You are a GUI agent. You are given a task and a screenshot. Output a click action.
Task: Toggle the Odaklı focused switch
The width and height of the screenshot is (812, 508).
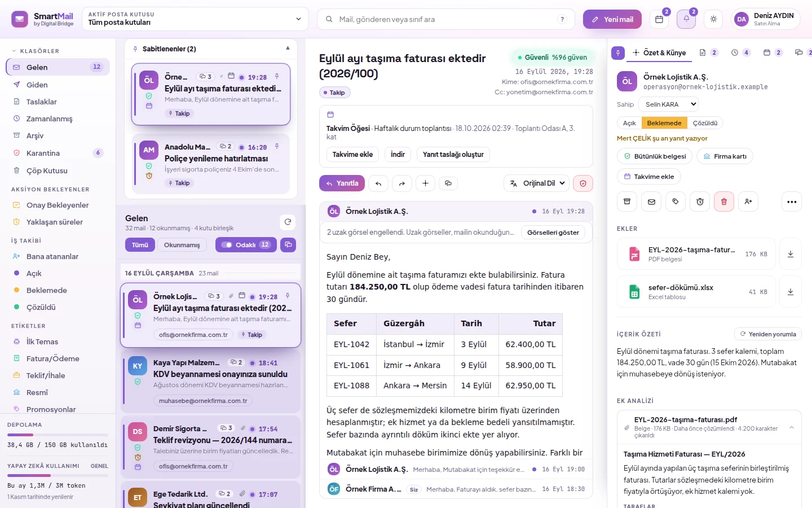246,244
